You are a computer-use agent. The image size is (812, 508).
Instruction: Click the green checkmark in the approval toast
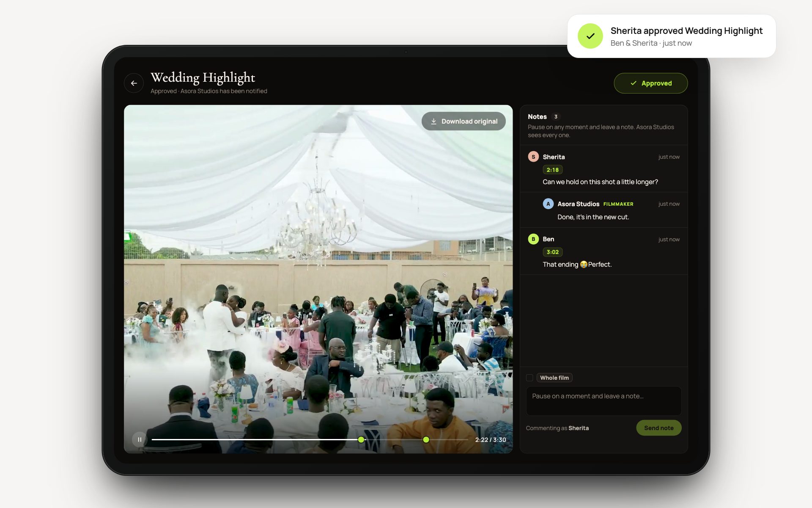pyautogui.click(x=590, y=36)
